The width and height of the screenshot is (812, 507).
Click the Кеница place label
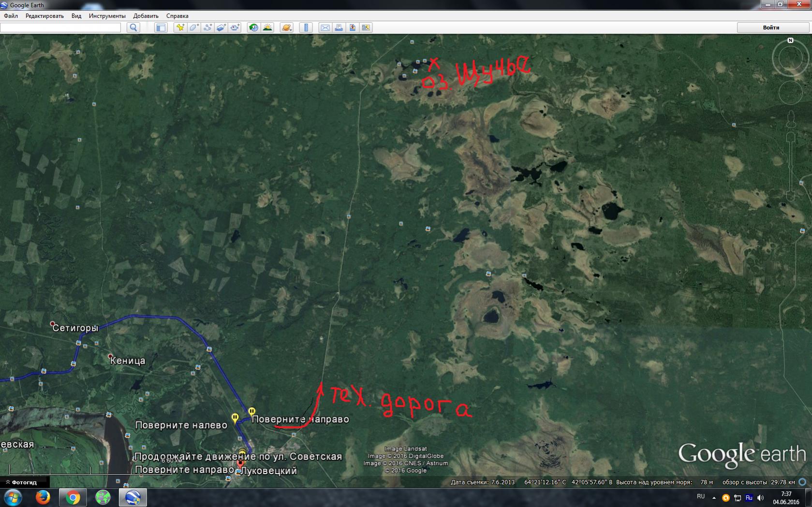127,361
